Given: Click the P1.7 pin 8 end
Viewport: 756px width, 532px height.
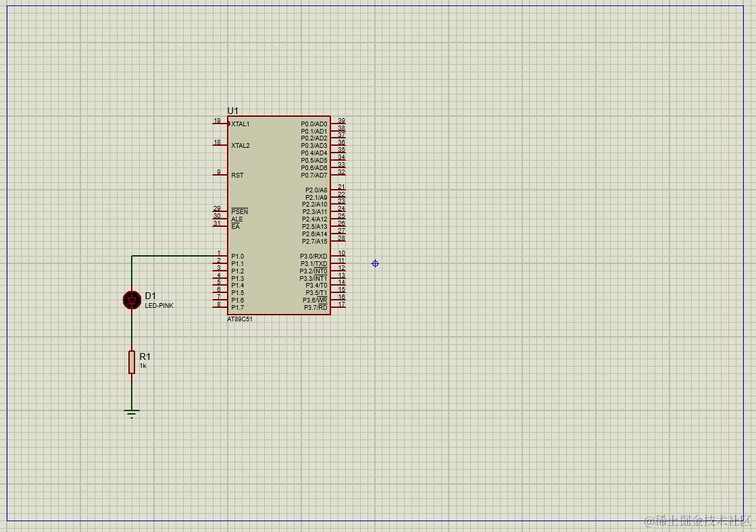Looking at the screenshot, I should 213,307.
